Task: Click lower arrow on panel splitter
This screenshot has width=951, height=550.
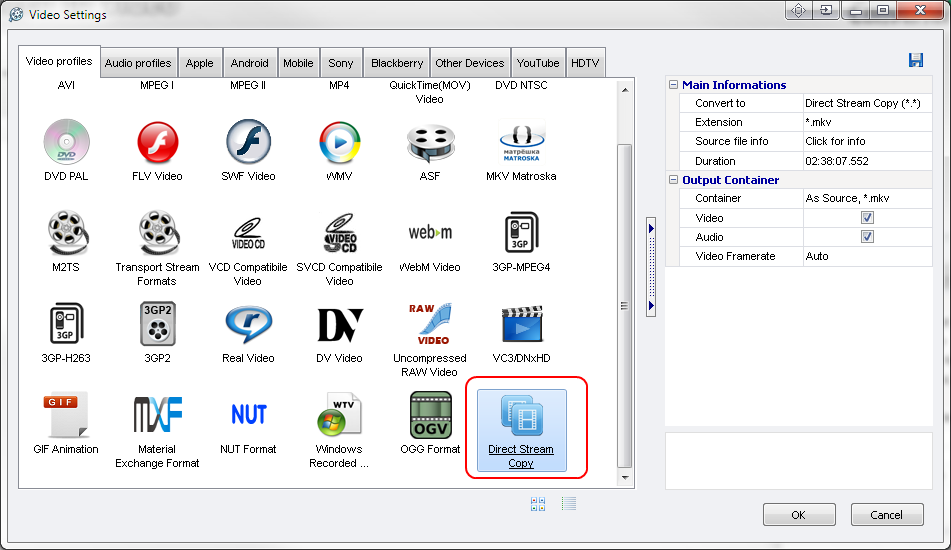Action: 651,306
